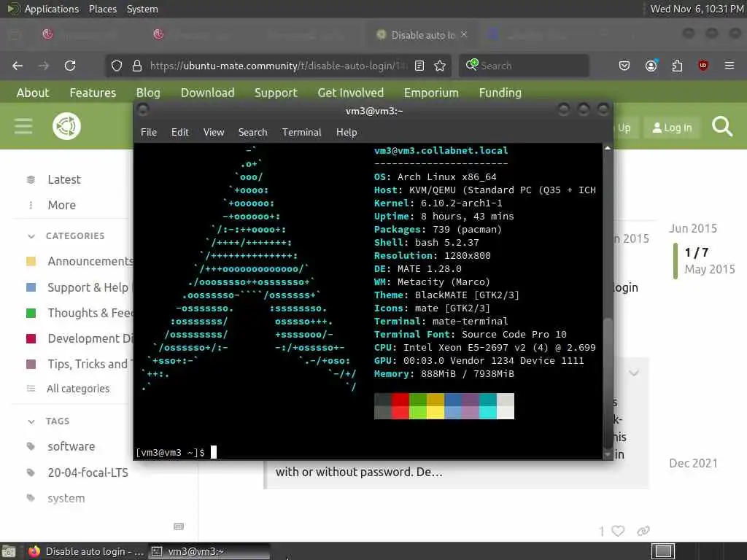Open the System menu in top panel
Viewport: 747px width, 560px height.
pos(142,9)
